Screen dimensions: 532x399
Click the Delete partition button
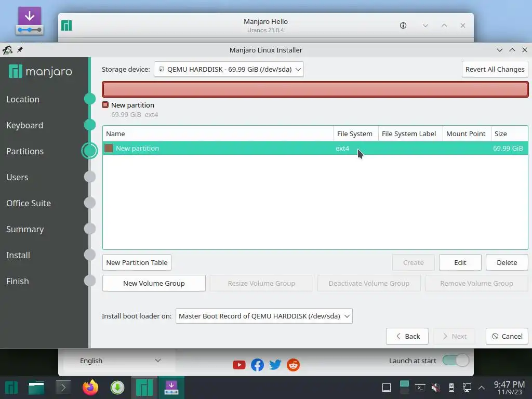(507, 262)
